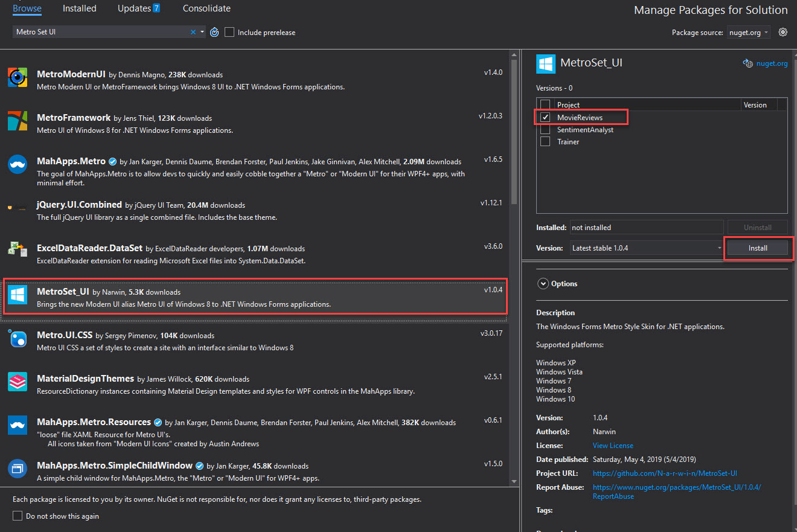797x532 pixels.
Task: Click the MaterialDesignThemes package icon
Action: coord(18,382)
